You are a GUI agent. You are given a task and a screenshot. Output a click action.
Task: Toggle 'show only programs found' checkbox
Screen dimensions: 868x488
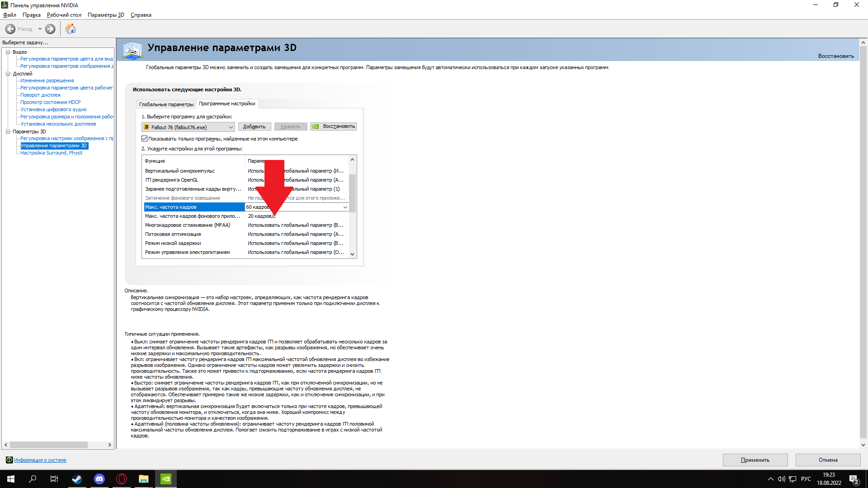[145, 139]
